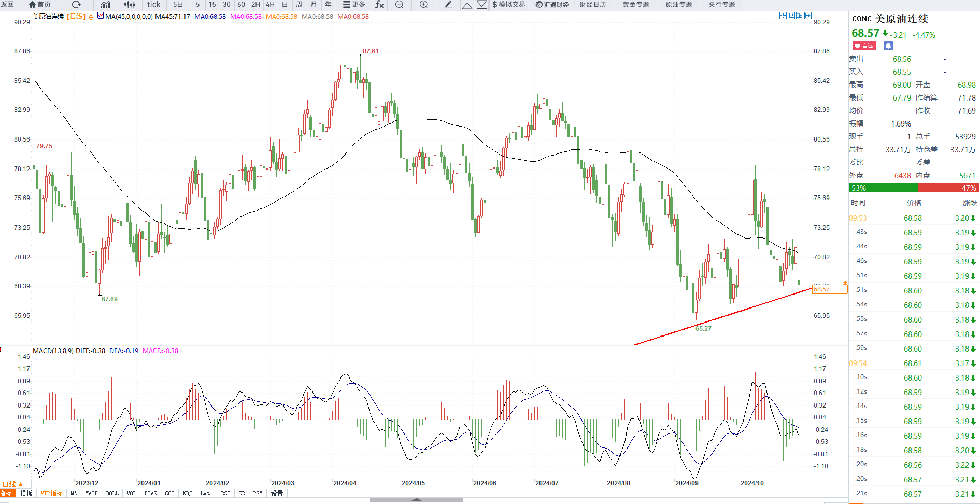Image resolution: width=980 pixels, height=504 pixels.
Task: Click the 68.57 current price marker
Action: pos(830,289)
